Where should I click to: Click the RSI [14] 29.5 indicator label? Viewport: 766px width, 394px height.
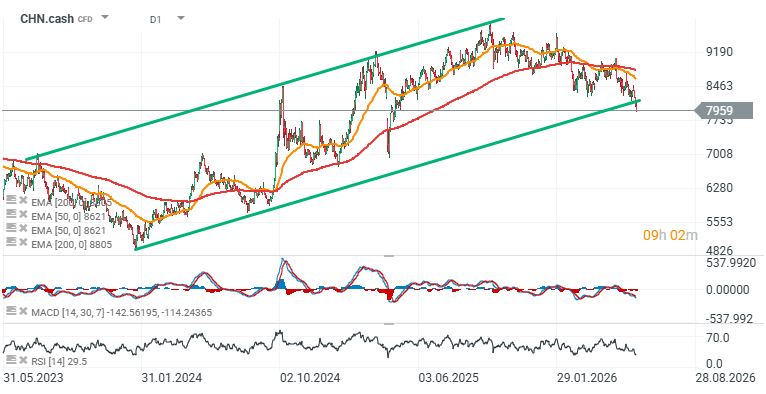tap(59, 361)
